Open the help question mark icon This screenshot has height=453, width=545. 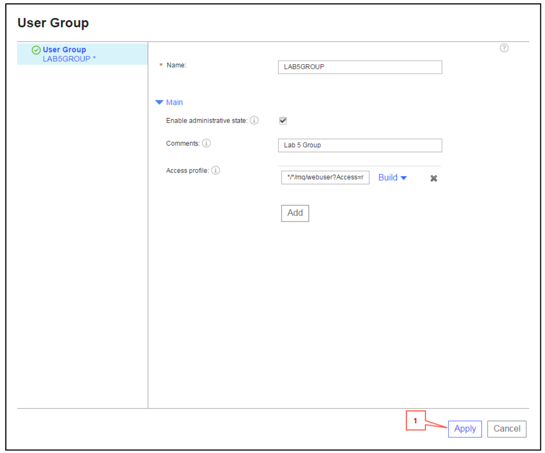point(504,48)
